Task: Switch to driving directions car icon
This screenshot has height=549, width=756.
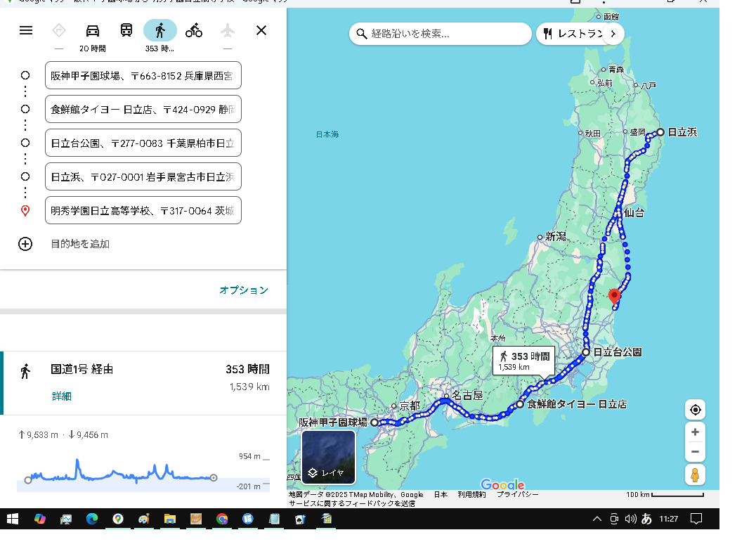Action: pyautogui.click(x=93, y=31)
